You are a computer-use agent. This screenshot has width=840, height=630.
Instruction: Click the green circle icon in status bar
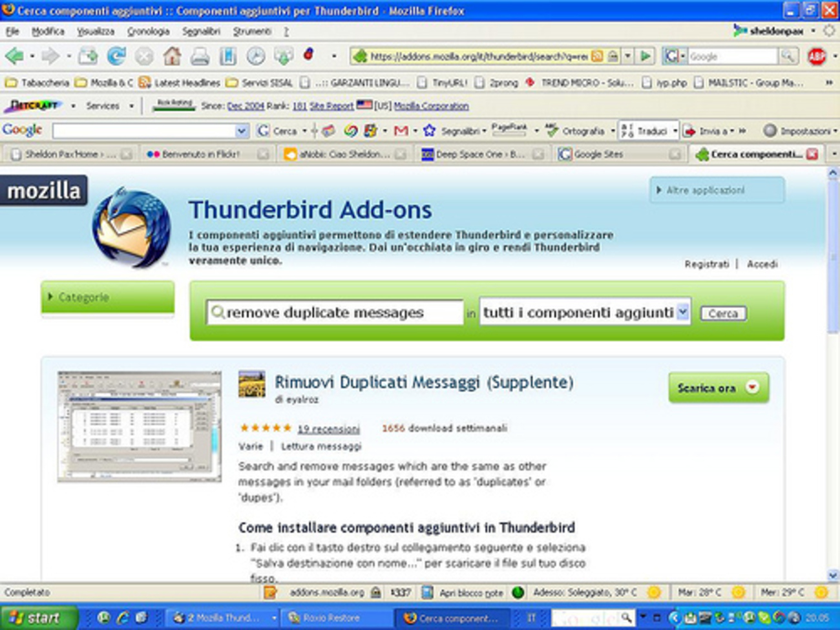pyautogui.click(x=518, y=593)
